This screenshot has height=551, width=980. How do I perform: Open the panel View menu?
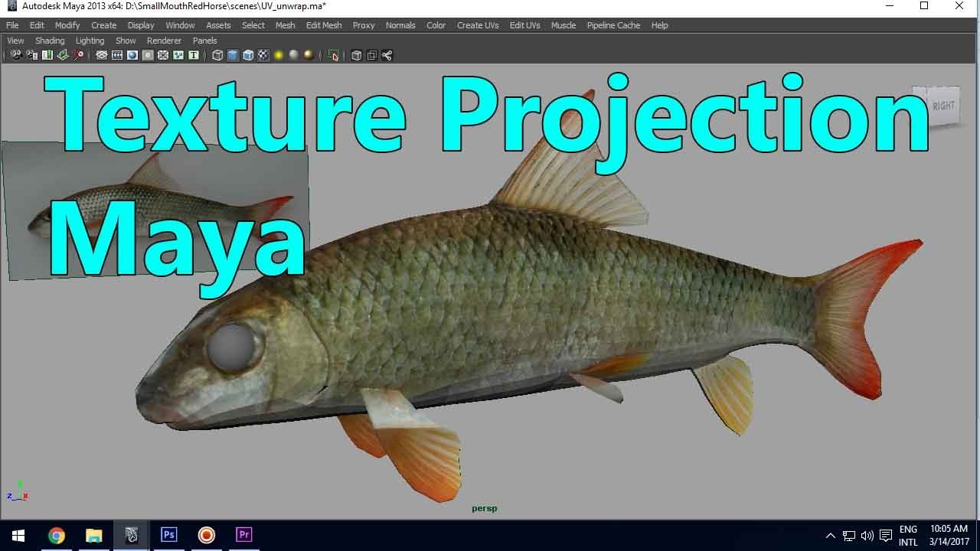[x=15, y=41]
